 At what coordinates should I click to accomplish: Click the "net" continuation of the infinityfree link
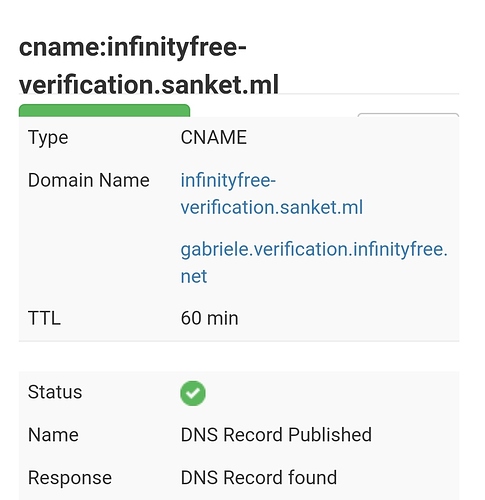coord(194,276)
